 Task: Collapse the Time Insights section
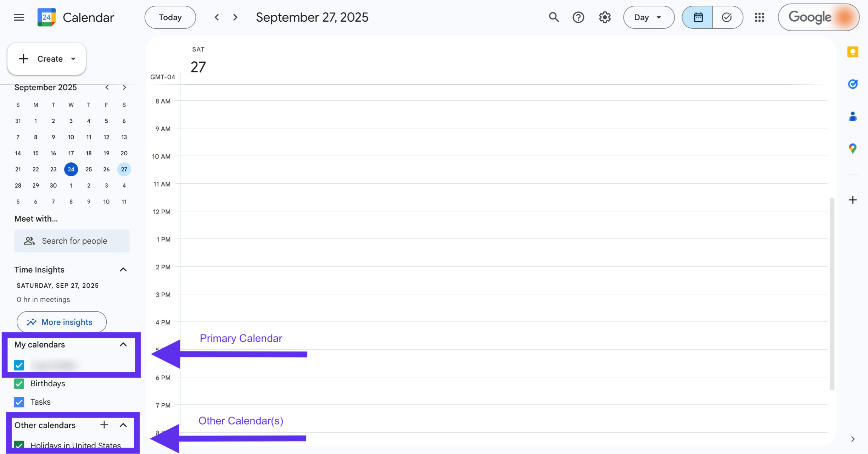click(123, 270)
